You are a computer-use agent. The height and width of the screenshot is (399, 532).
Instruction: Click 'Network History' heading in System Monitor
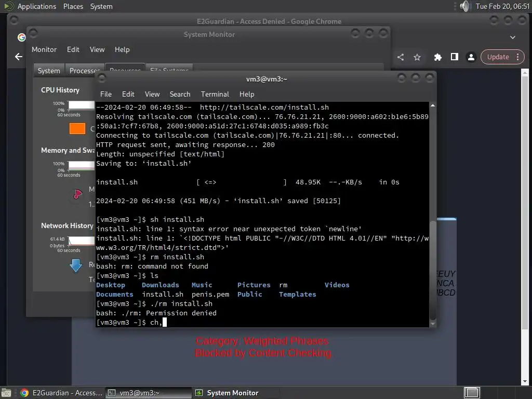pos(67,225)
